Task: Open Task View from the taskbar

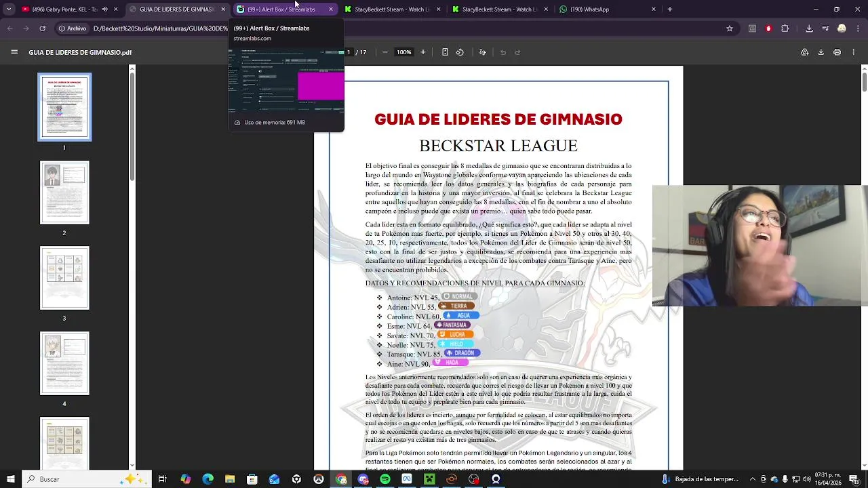Action: 163,479
